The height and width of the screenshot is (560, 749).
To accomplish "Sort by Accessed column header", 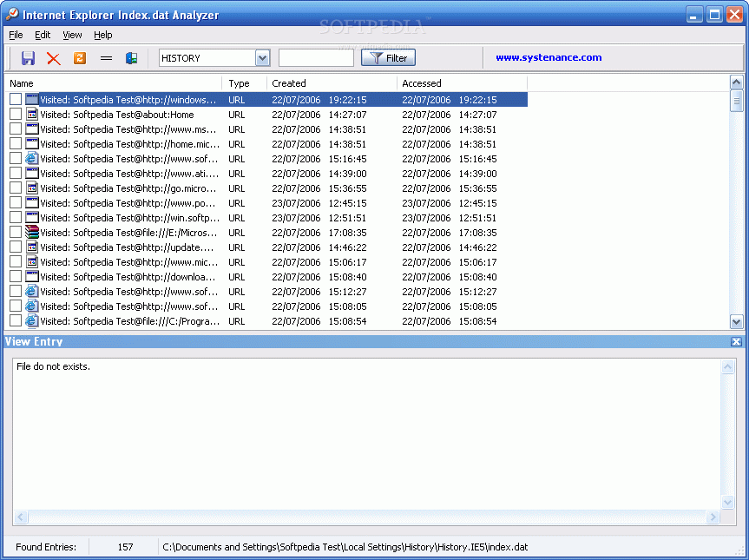I will click(462, 83).
